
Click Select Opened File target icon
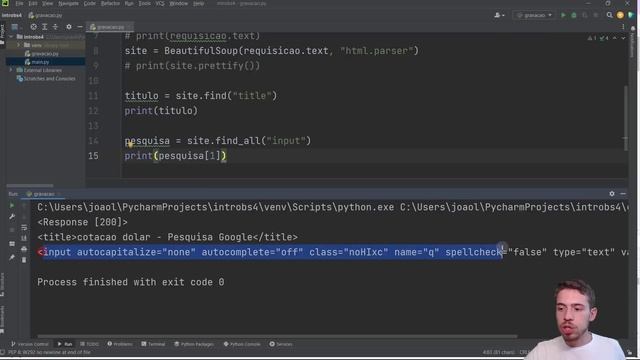click(33, 27)
